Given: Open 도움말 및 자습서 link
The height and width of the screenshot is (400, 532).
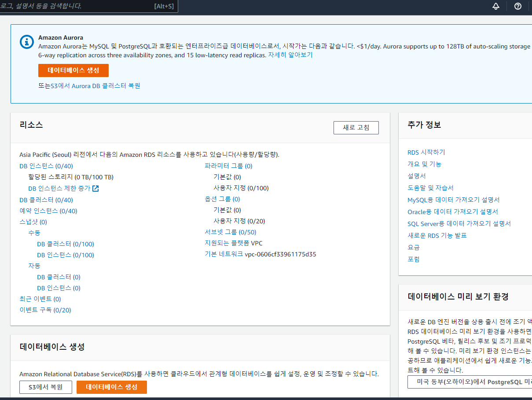Looking at the screenshot, I should pyautogui.click(x=430, y=188).
